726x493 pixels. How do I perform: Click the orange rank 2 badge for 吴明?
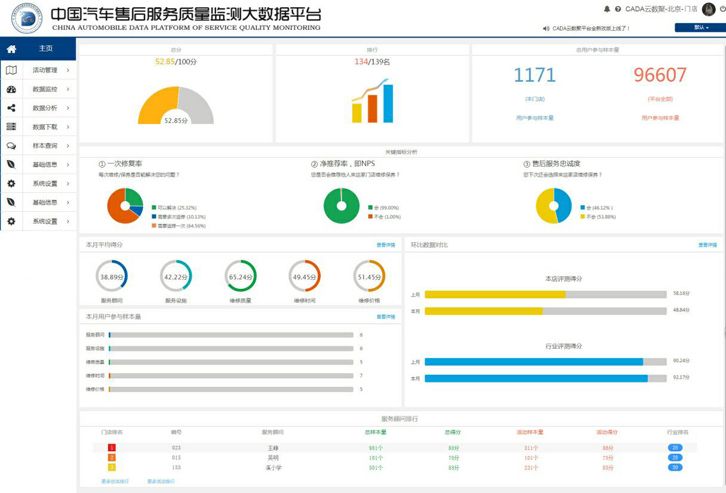point(112,457)
